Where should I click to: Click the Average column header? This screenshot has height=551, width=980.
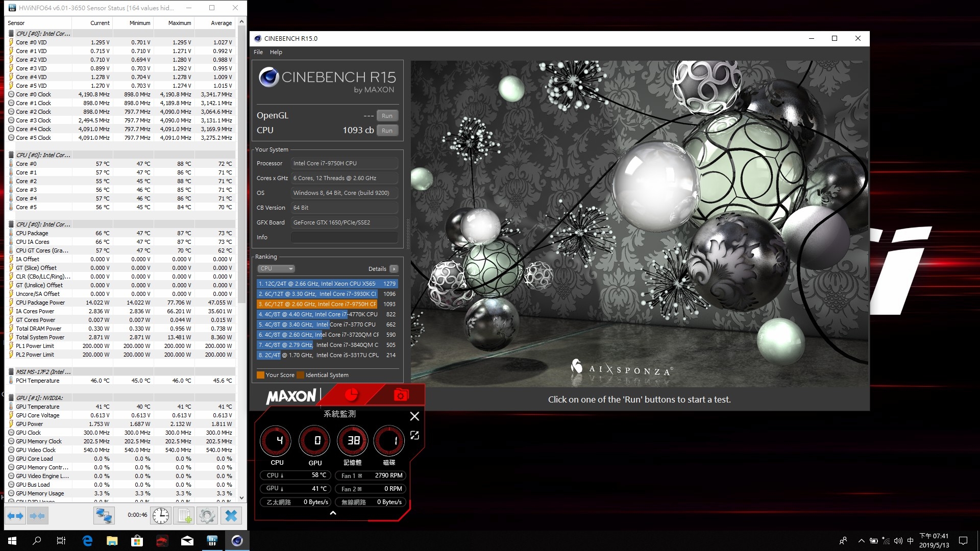point(215,23)
